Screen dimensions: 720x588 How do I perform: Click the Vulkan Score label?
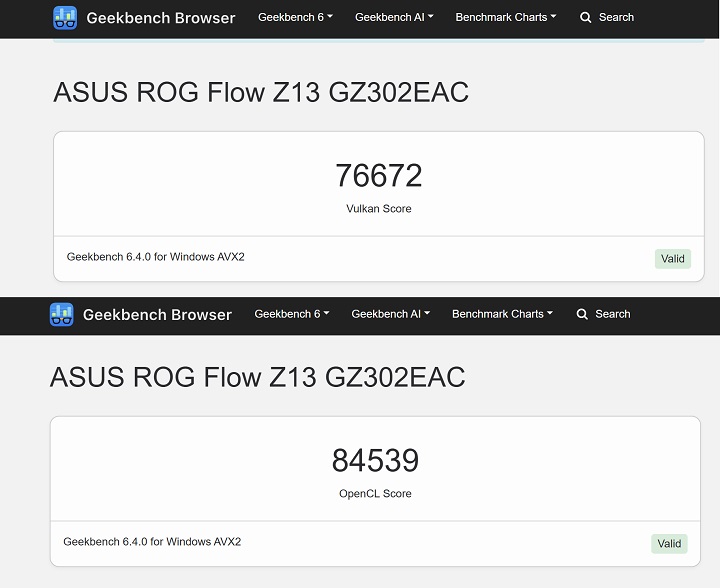(379, 209)
